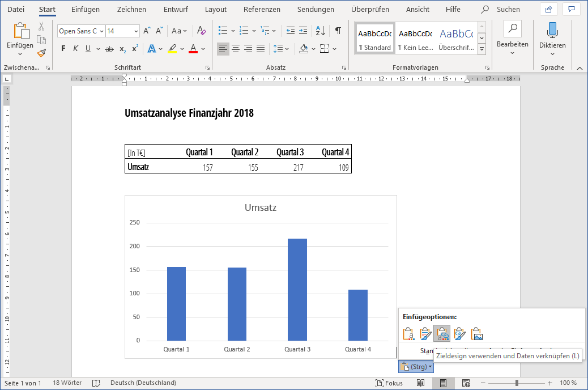Switch to the Überprüfen tab
The height and width of the screenshot is (390, 588).
[370, 10]
